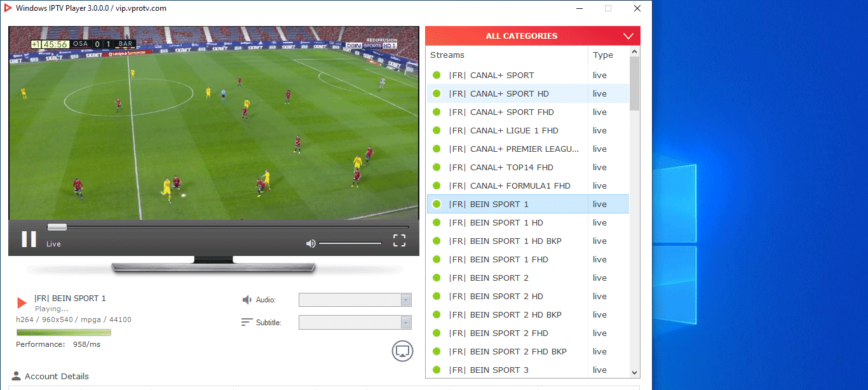Click green status dot of CANAL+ LIGUE 1 FHD
This screenshot has width=868, height=390.
click(x=437, y=130)
